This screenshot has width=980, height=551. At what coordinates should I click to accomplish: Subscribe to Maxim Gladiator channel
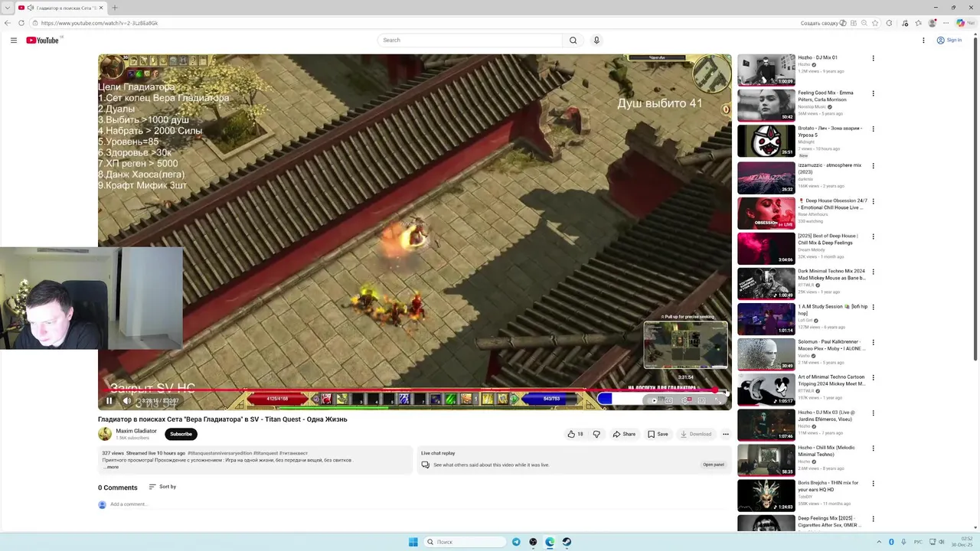(181, 434)
